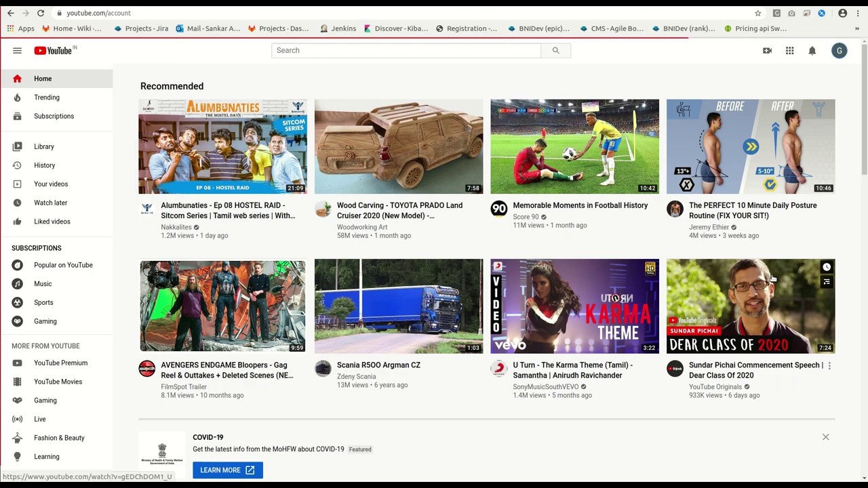
Task: Open Live in sidebar
Action: 56,419
